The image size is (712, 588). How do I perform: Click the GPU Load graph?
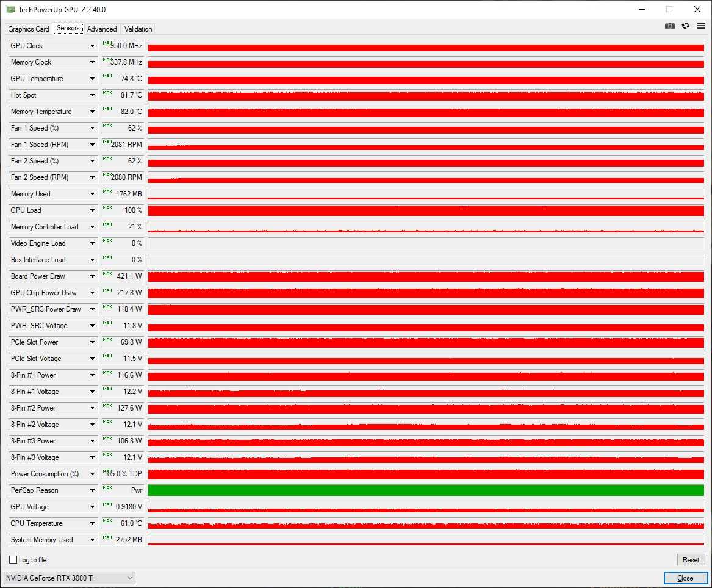425,210
